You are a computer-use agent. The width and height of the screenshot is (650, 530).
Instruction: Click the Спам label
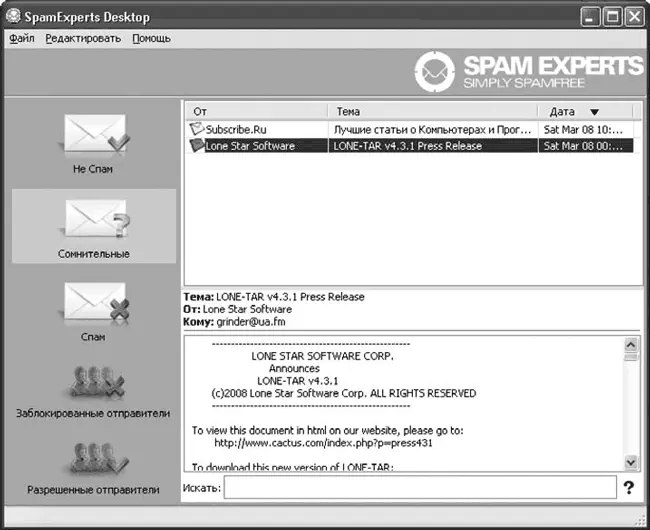[93, 337]
